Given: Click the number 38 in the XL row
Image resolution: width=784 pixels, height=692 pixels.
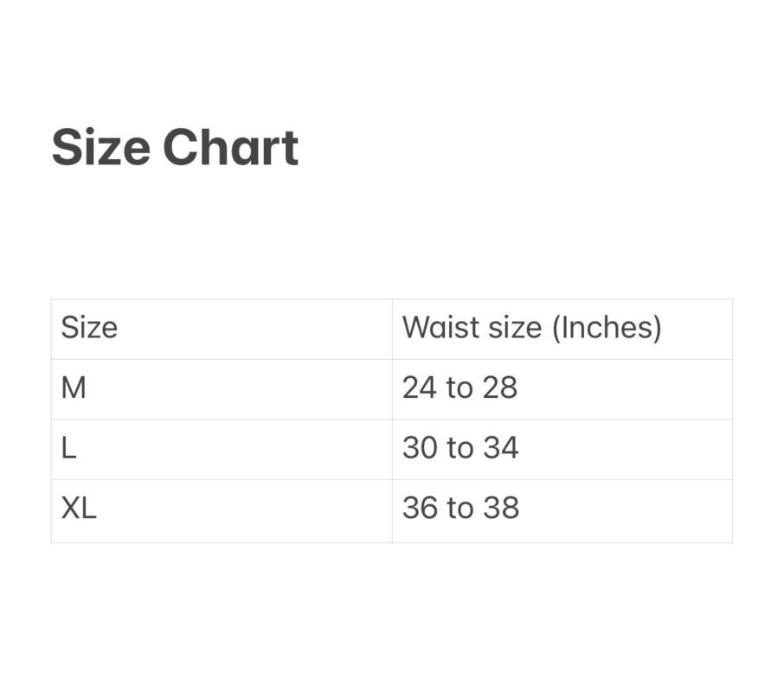Looking at the screenshot, I should tap(501, 508).
